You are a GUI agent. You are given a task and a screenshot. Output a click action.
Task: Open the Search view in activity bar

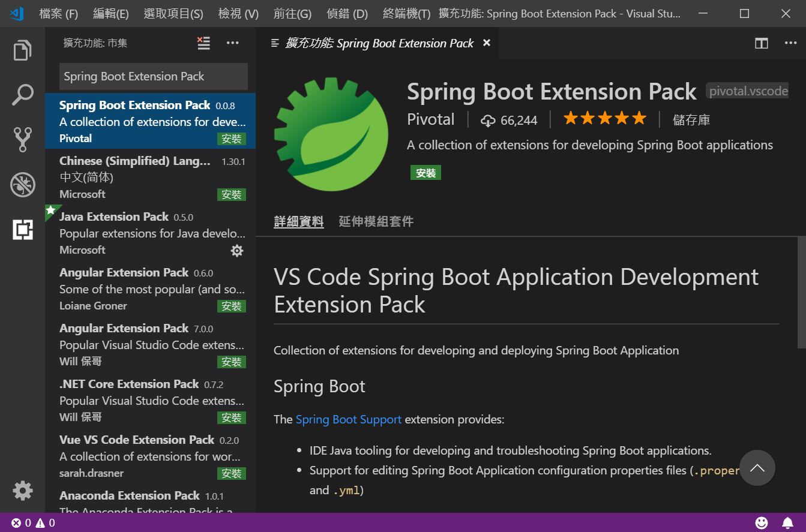click(x=22, y=95)
